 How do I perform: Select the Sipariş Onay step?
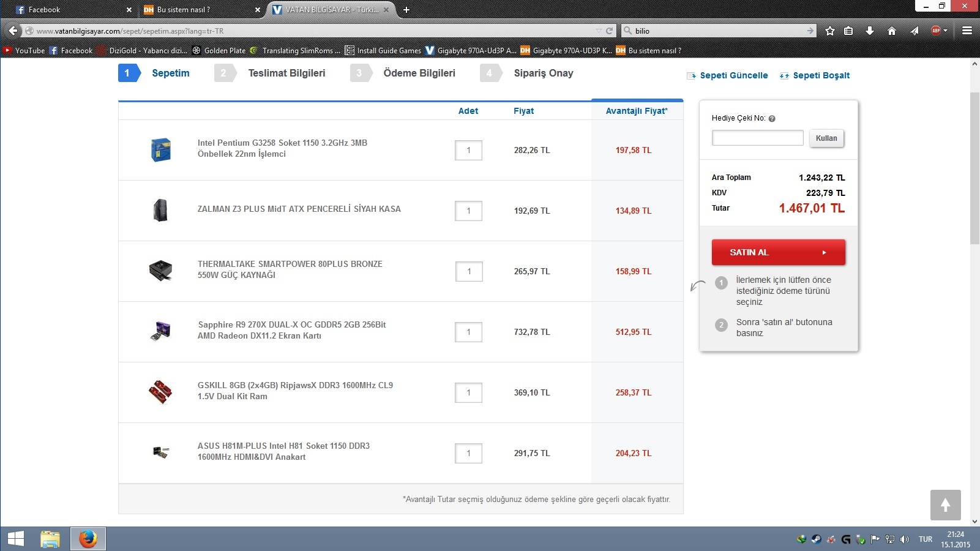coord(527,73)
